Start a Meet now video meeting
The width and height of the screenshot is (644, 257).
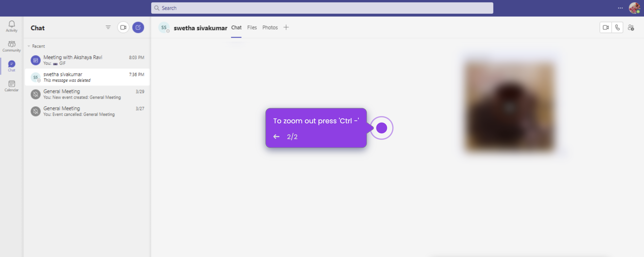tap(123, 27)
